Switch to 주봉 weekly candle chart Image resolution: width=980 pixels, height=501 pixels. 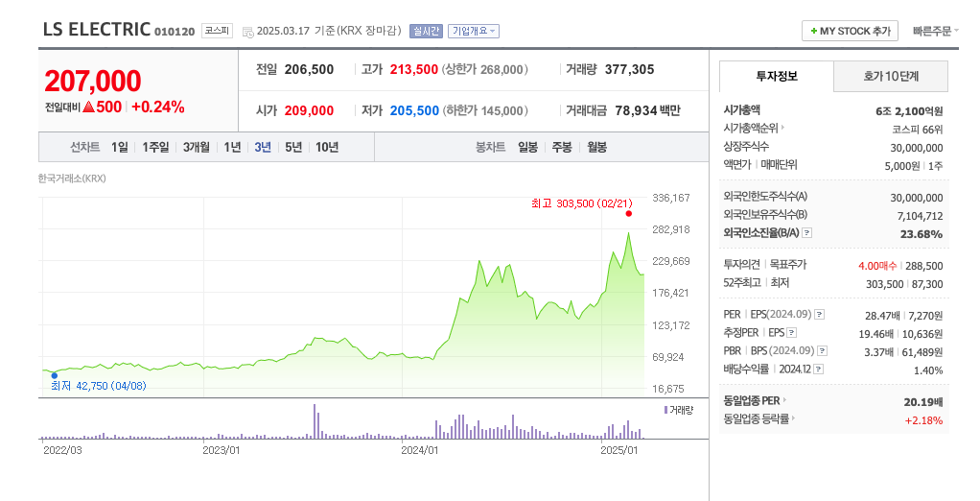562,147
